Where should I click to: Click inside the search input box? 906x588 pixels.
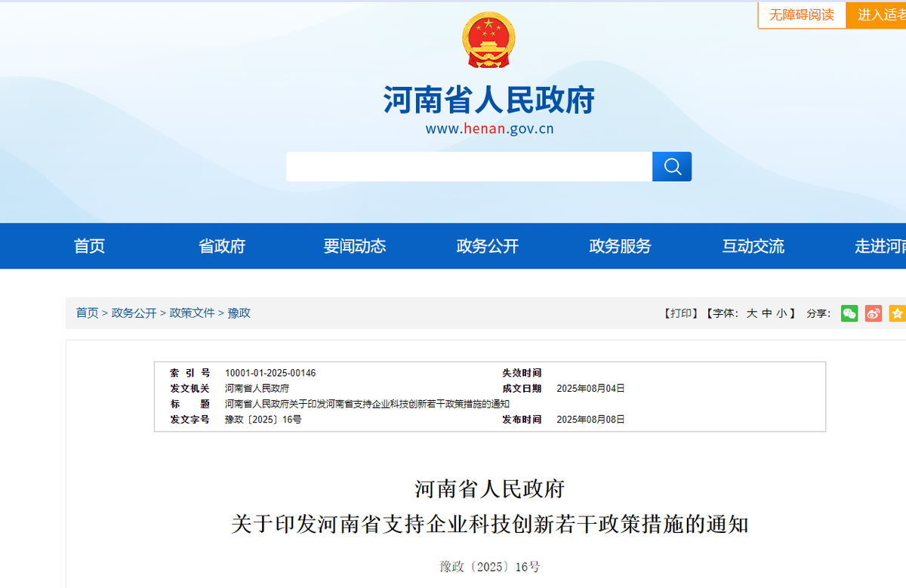tap(468, 166)
